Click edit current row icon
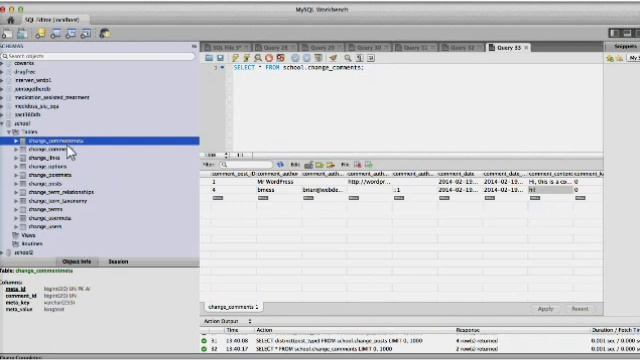The image size is (640, 360). point(309,164)
